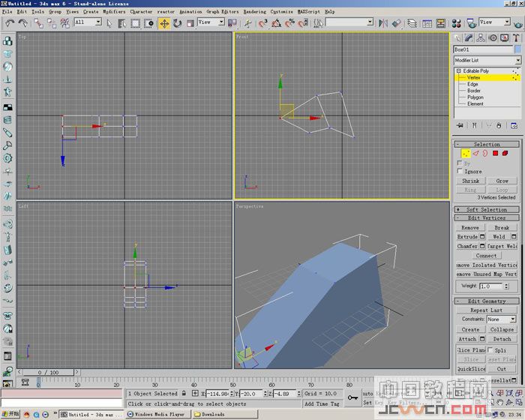525x420 pixels.
Task: Click the Grow selection button
Action: [x=502, y=181]
